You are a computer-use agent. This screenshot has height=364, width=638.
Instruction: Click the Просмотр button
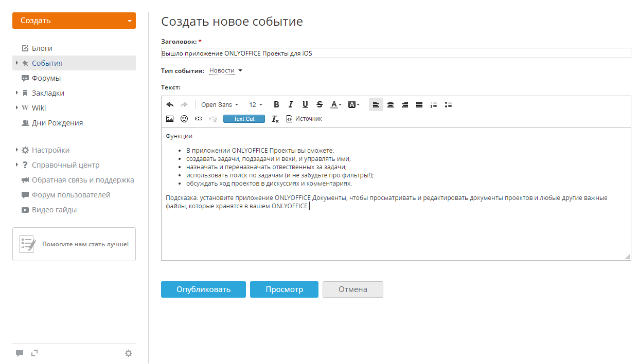point(284,289)
